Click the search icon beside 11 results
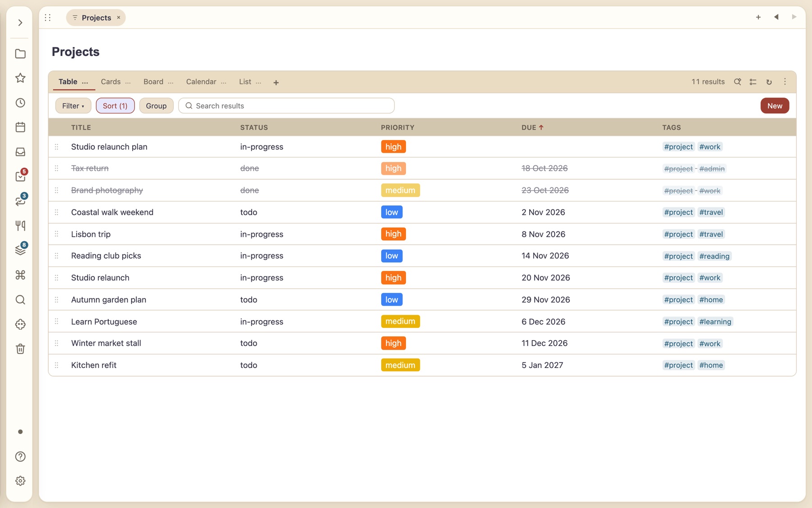Screen dimensions: 812x508 pos(738,82)
